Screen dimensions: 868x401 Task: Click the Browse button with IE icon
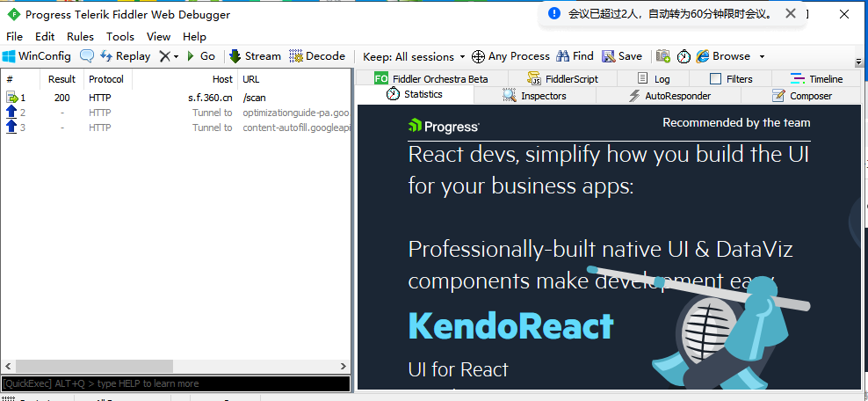[x=723, y=56]
